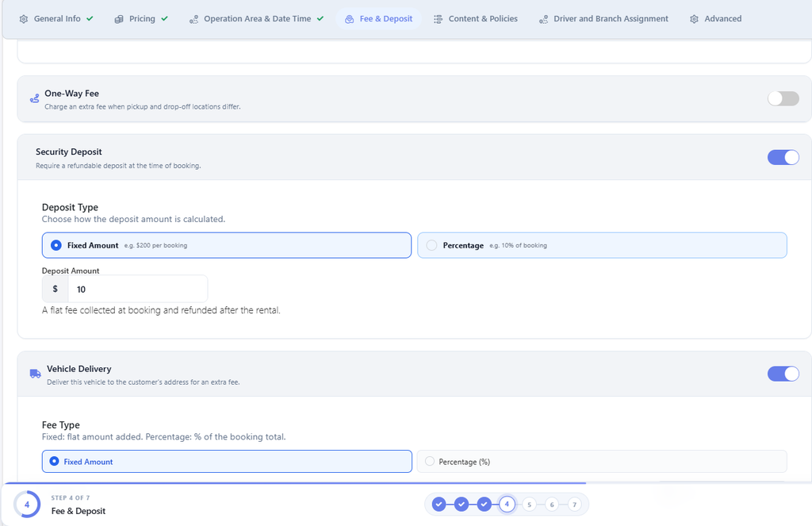
Task: Go to completed step 3 in stepper
Action: [x=485, y=505]
